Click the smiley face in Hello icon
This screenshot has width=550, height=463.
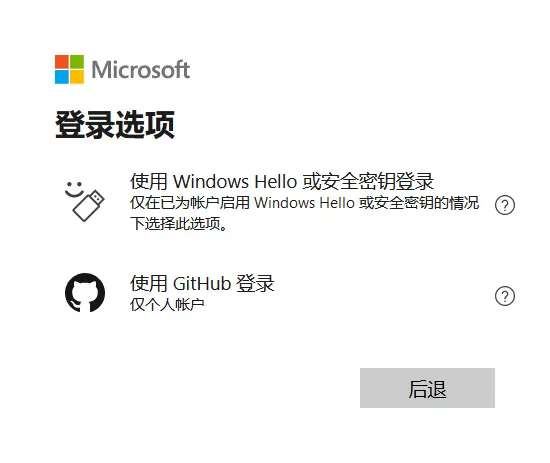coord(74,189)
